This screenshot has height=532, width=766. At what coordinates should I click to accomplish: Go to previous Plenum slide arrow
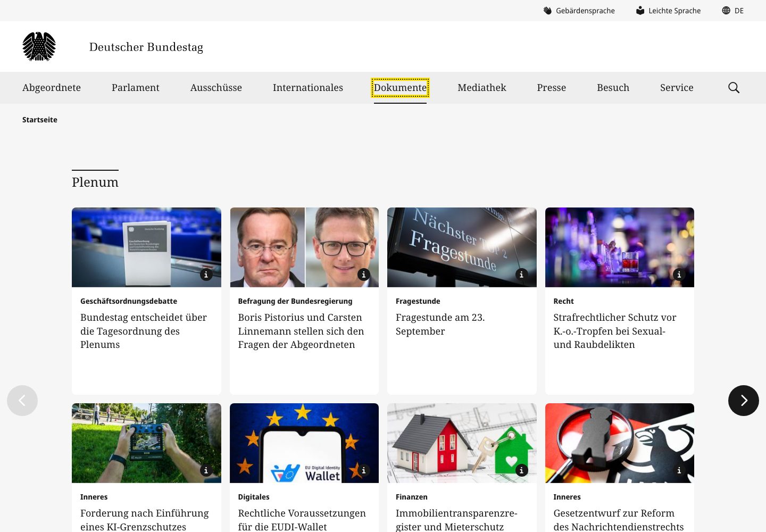(x=22, y=401)
